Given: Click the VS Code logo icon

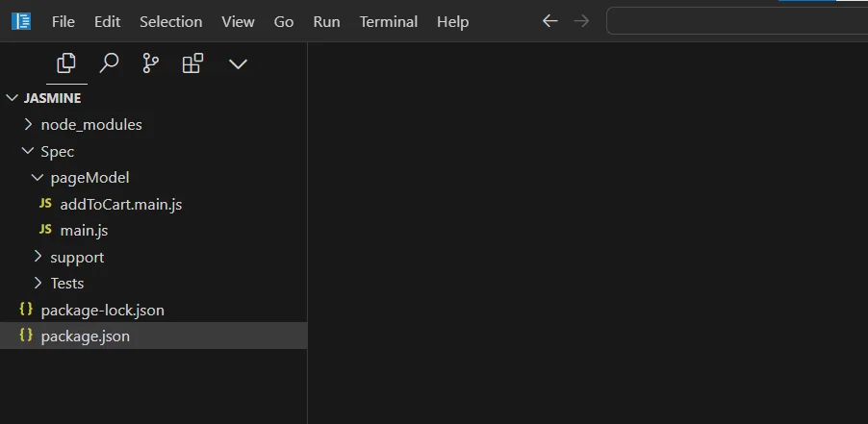Looking at the screenshot, I should click(x=21, y=21).
